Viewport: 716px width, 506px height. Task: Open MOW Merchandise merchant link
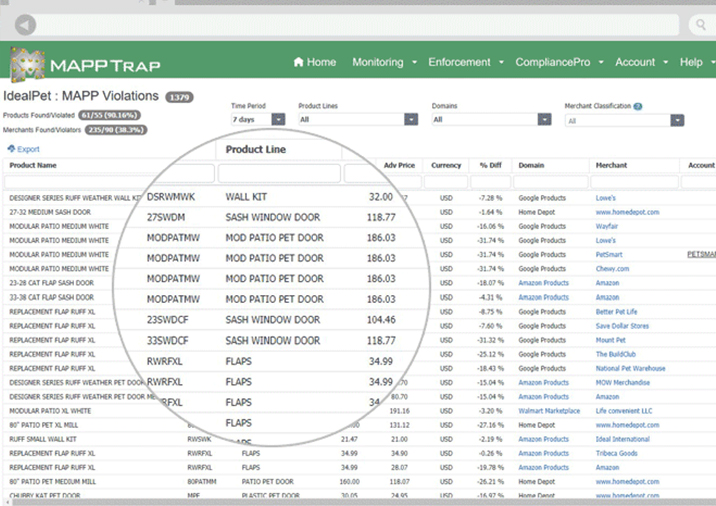622,382
